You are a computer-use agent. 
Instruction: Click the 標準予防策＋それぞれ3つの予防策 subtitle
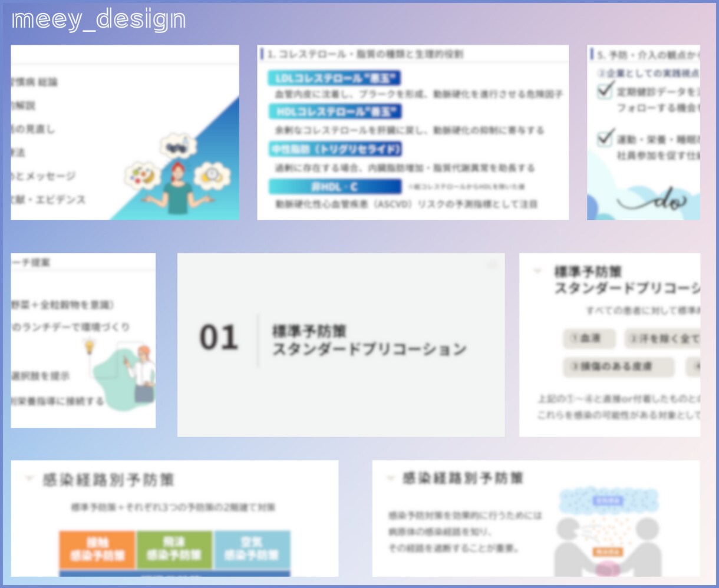pyautogui.click(x=173, y=507)
